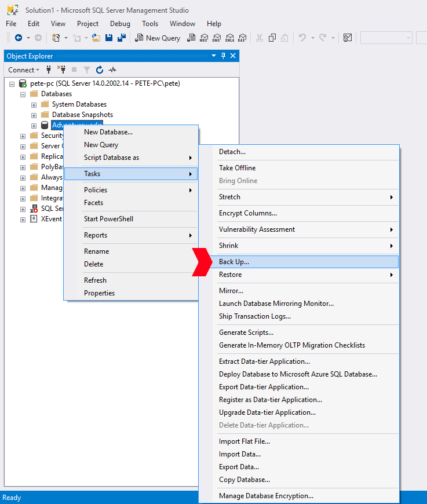Open the Edit menu
This screenshot has width=427, height=504.
click(34, 24)
